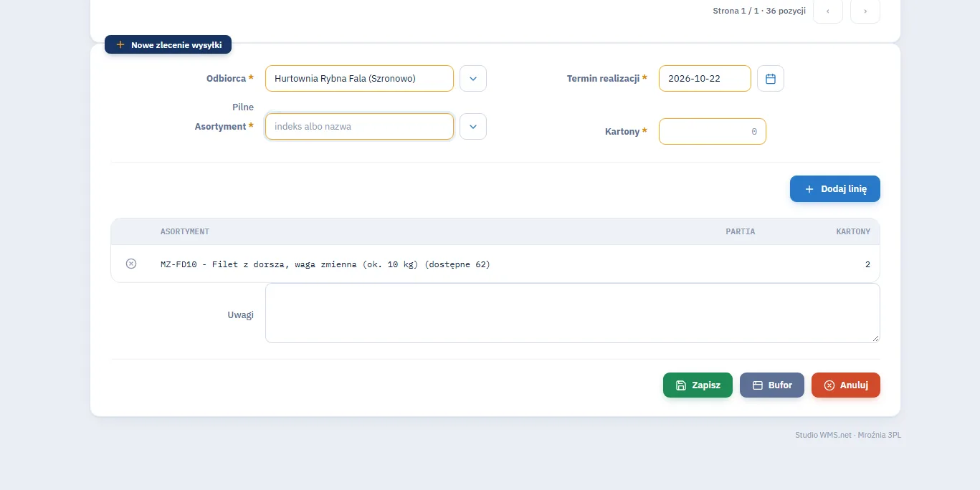Send the order to buffer with Bufor
The image size is (980, 490).
tap(772, 385)
